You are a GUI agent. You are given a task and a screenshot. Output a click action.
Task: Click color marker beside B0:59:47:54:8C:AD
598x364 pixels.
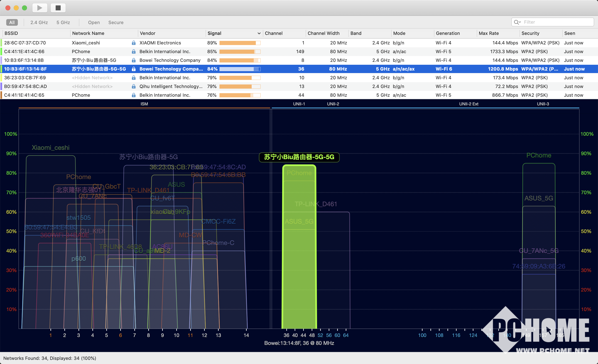tap(1, 86)
